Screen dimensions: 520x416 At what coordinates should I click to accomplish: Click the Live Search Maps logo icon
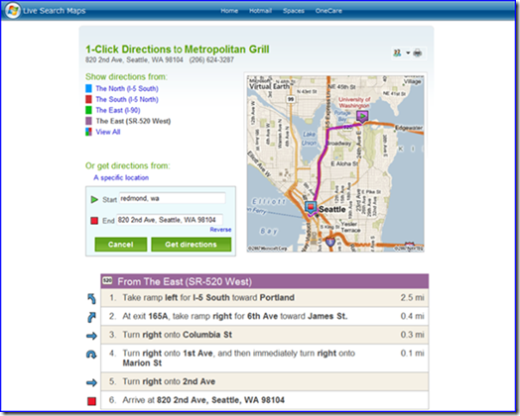(x=13, y=10)
